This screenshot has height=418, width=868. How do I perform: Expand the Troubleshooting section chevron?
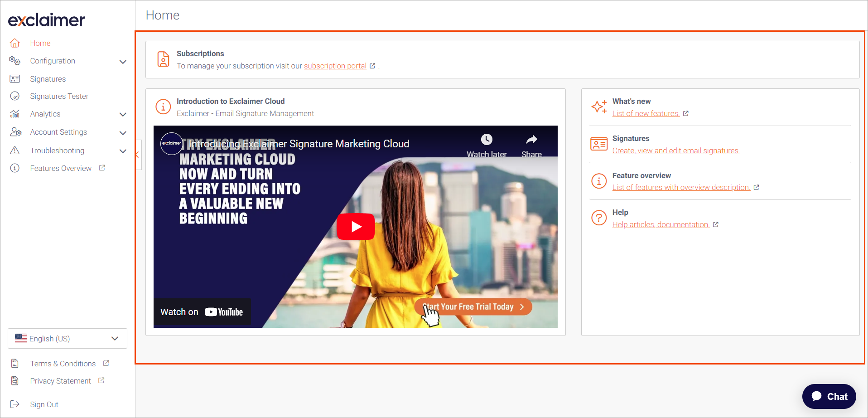point(123,151)
